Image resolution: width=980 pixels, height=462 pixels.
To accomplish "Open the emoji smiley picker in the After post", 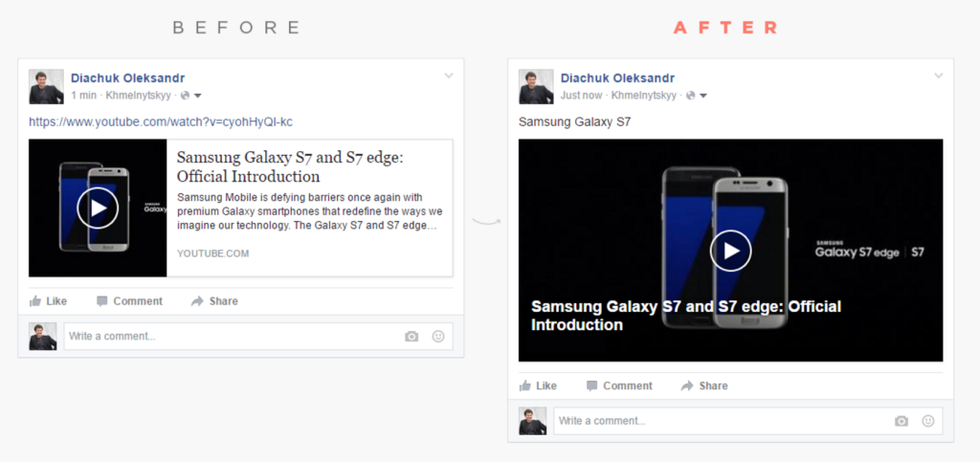I will [928, 421].
